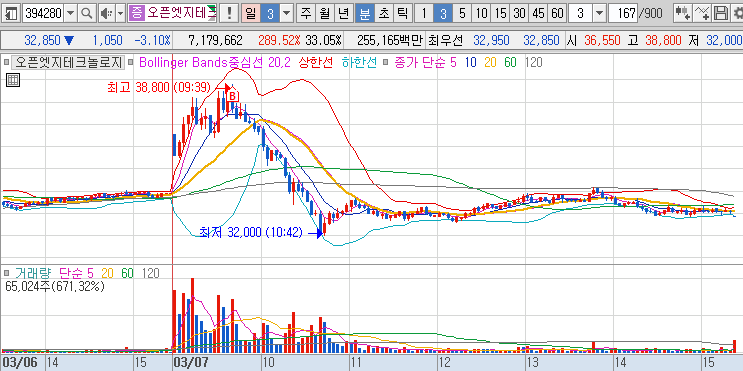Select the 틱 tick chart button
Screen dimensions: 743x371
[x=402, y=13]
